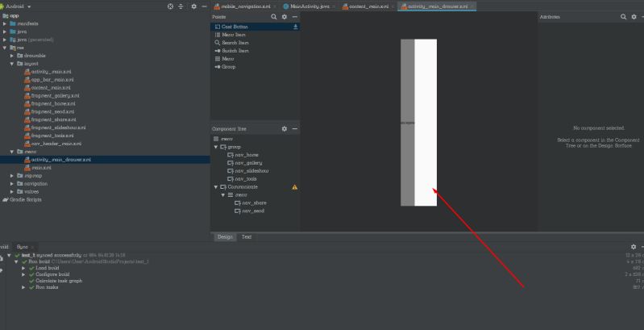The height and width of the screenshot is (330, 644).
Task: Collapse the res folder
Action: pyautogui.click(x=5, y=48)
